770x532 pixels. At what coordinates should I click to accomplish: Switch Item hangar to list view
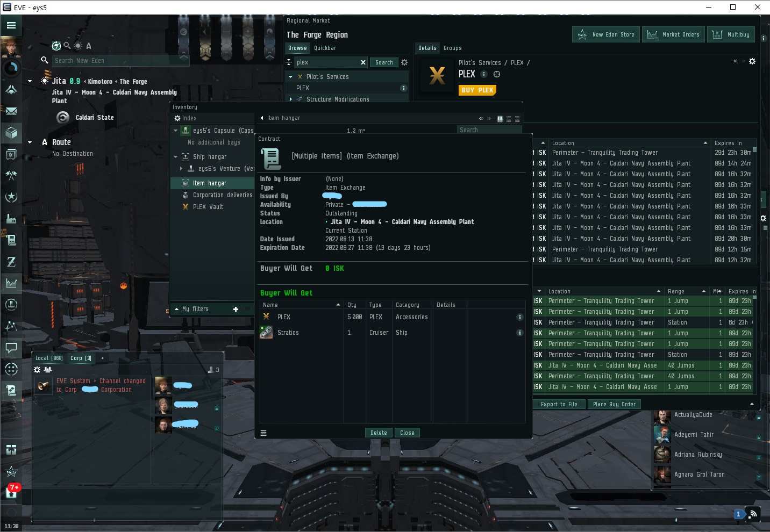517,119
